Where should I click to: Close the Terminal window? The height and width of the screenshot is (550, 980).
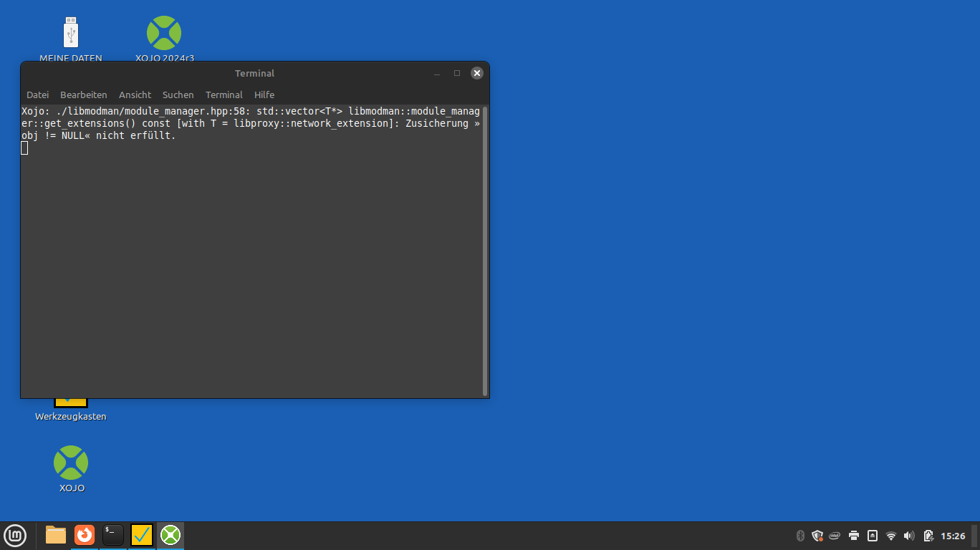[x=477, y=73]
